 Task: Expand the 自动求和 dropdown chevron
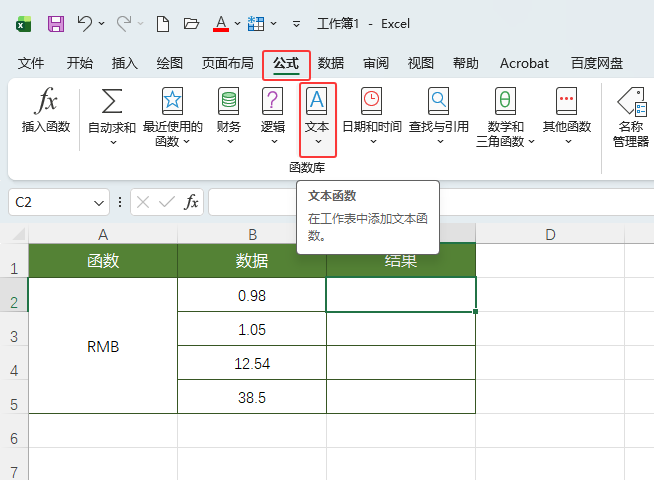coord(113,142)
